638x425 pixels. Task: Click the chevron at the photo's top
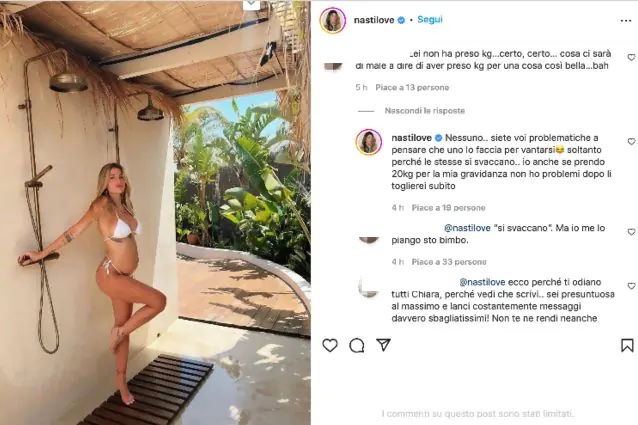tap(251, 4)
